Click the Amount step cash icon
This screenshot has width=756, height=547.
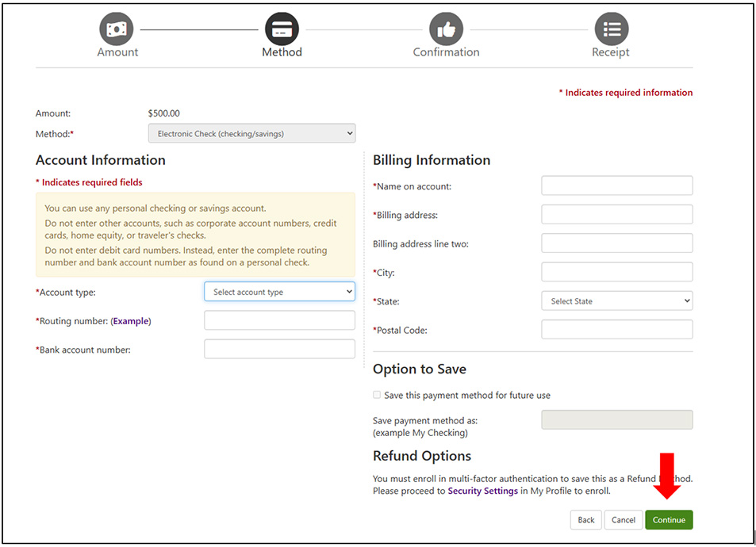tap(116, 29)
